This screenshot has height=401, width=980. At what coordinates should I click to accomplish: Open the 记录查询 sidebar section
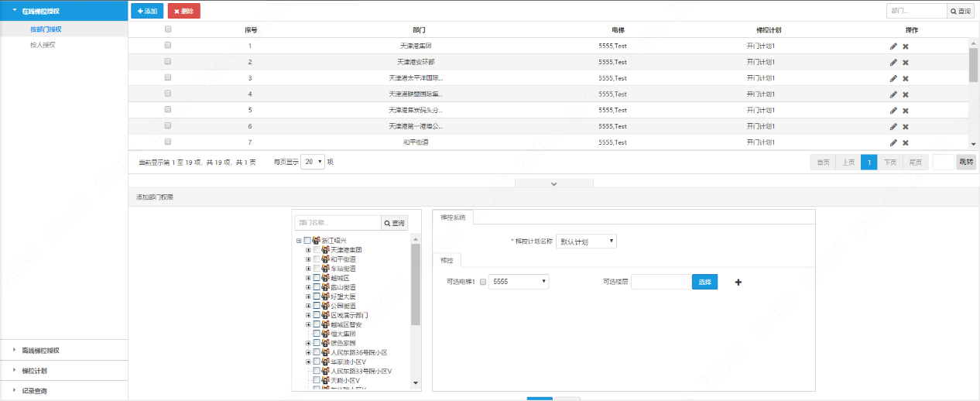tap(63, 391)
